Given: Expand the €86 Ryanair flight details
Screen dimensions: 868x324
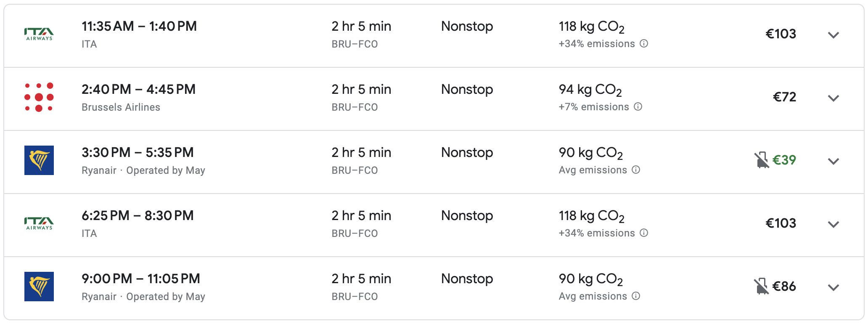Looking at the screenshot, I should click(833, 287).
